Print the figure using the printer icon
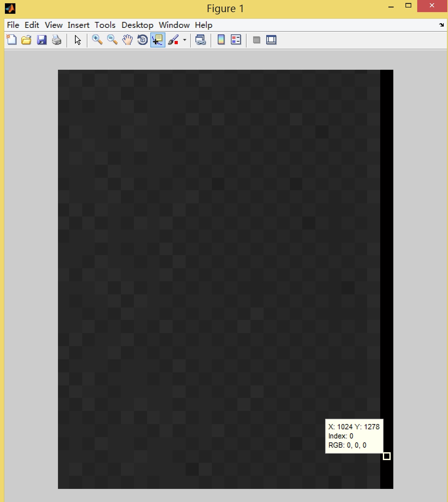The width and height of the screenshot is (448, 502). pos(57,40)
